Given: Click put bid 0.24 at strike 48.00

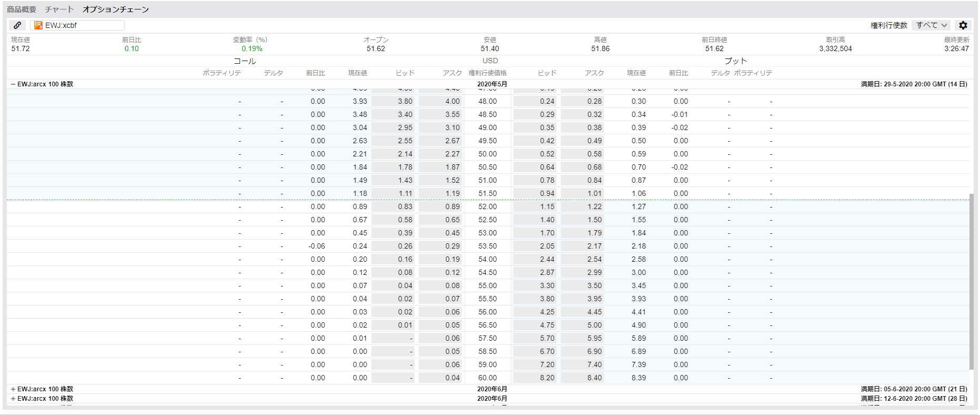Looking at the screenshot, I should 535,102.
